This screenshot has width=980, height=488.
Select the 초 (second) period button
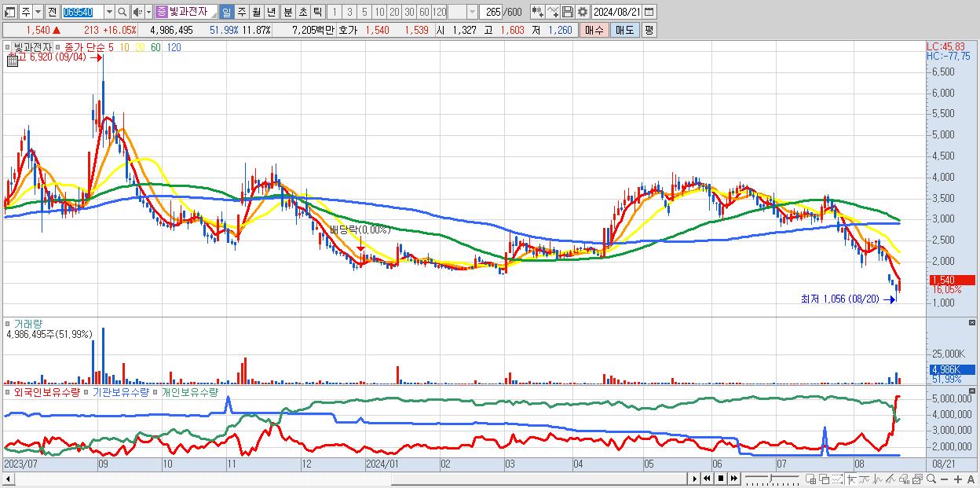pos(303,12)
